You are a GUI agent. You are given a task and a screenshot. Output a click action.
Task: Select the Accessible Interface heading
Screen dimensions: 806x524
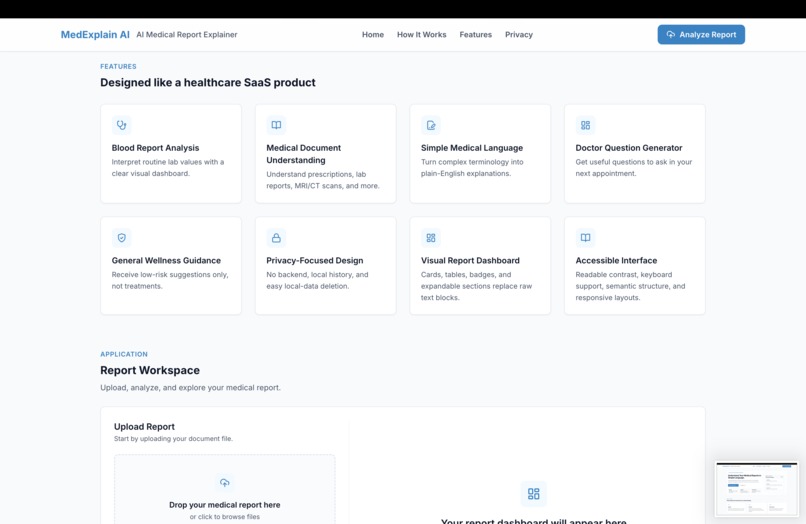[616, 260]
